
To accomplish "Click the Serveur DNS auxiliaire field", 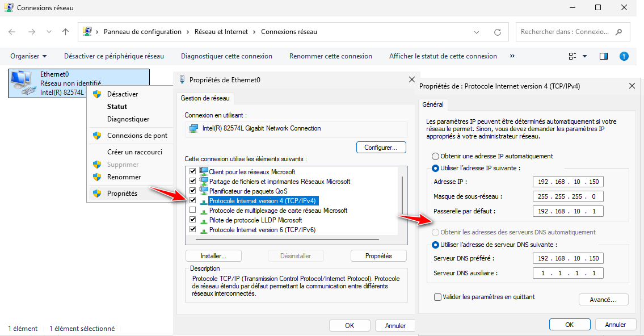I will pos(568,273).
